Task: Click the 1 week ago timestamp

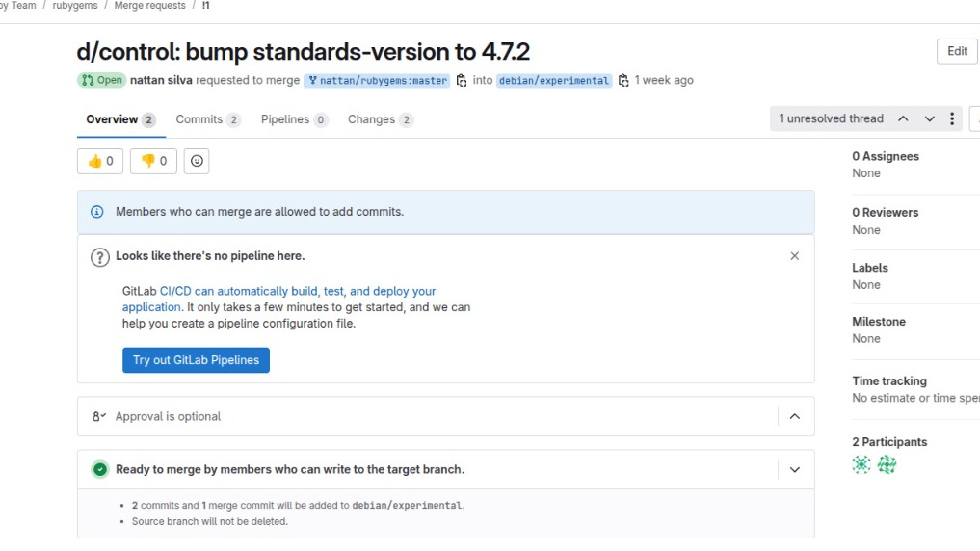Action: click(x=664, y=80)
